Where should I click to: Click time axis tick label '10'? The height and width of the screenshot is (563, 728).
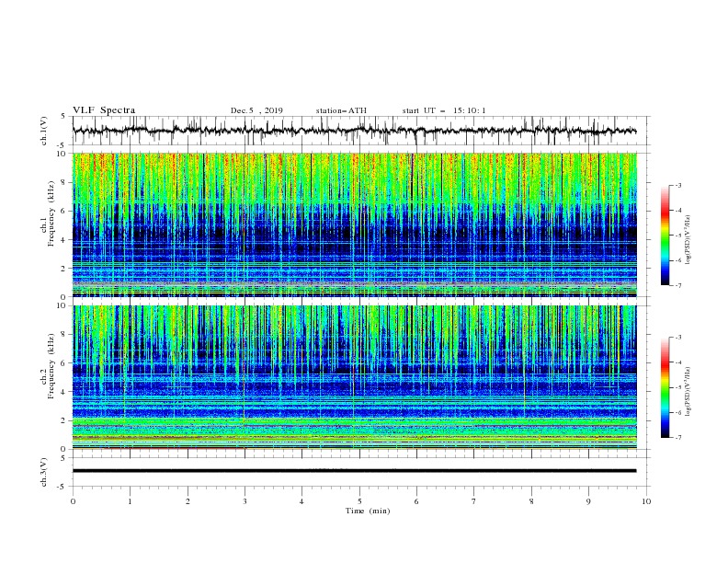coord(646,501)
